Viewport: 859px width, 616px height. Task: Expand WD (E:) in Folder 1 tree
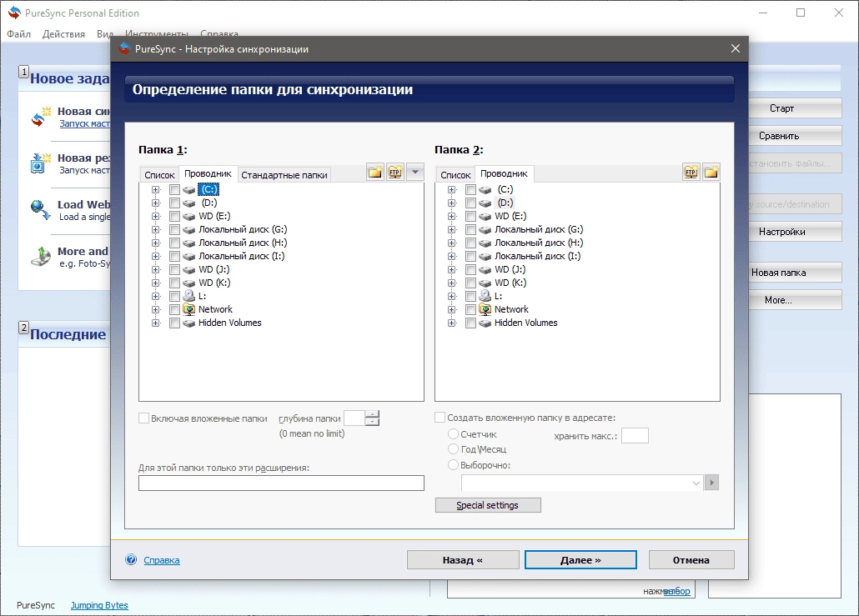pyautogui.click(x=156, y=216)
